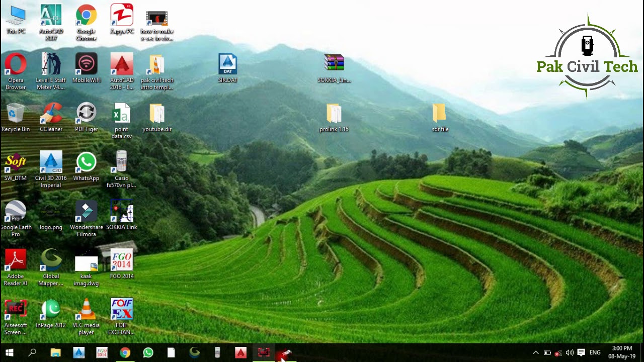Click the Casio calculator taskbar icon

pos(217,352)
